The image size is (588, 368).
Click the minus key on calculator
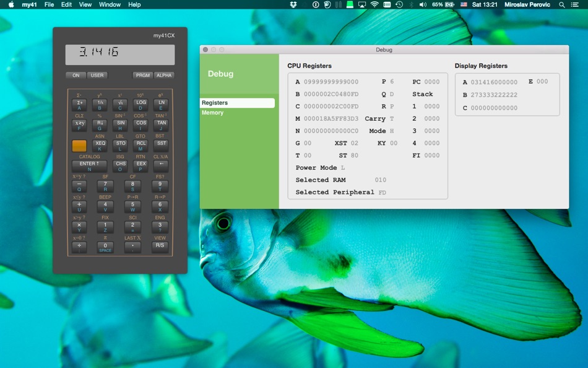(79, 186)
